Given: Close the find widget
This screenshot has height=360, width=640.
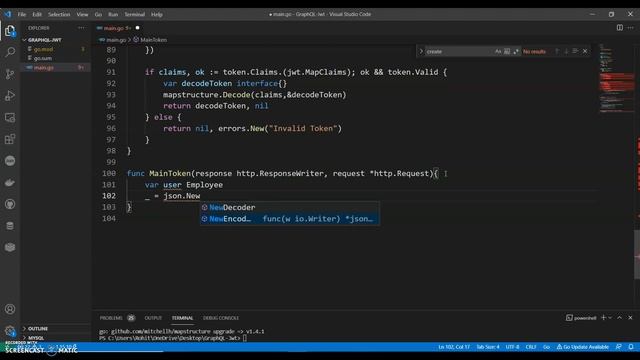Looking at the screenshot, I should point(585,51).
